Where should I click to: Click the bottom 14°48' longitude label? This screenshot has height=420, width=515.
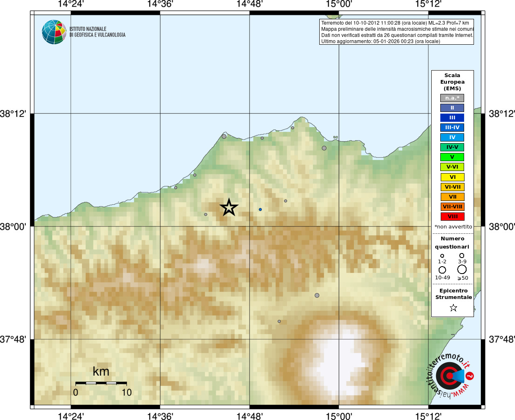click(249, 416)
